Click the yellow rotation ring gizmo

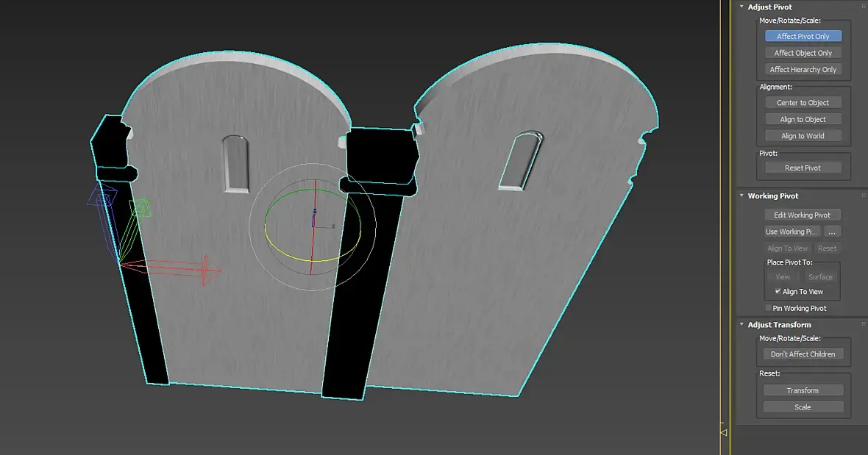(313, 259)
